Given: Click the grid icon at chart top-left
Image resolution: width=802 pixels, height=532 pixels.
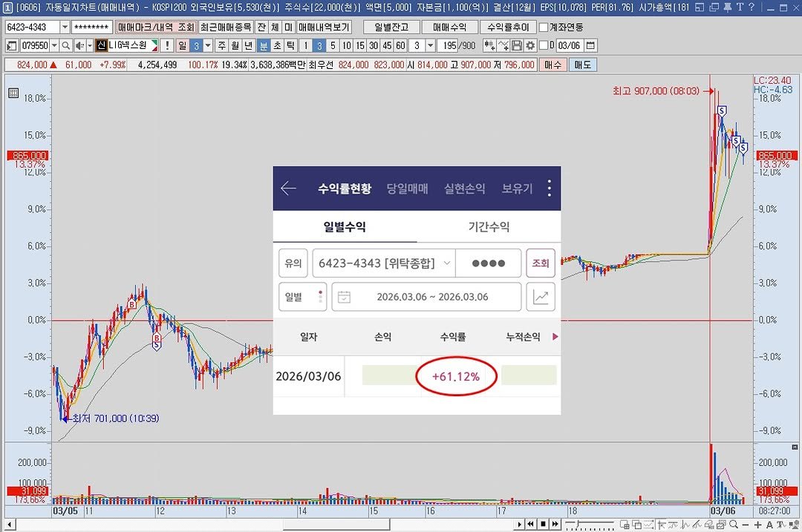Looking at the screenshot, I should (13, 93).
